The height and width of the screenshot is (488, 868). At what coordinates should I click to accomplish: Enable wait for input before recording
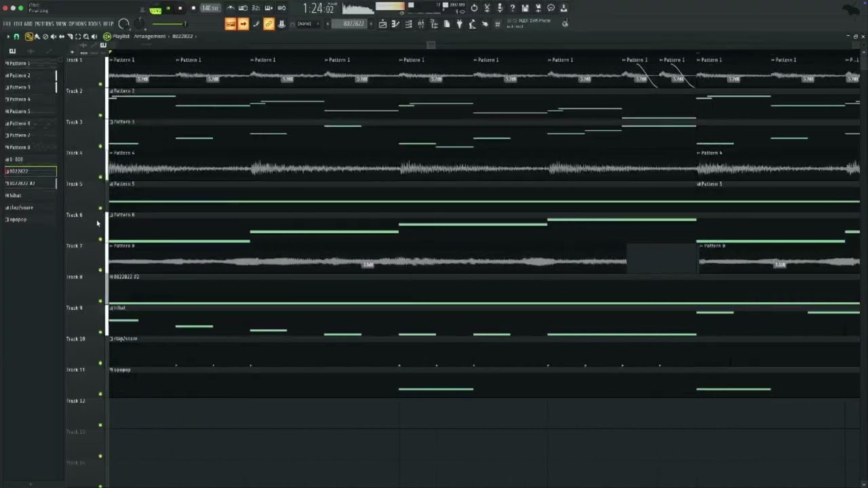click(x=243, y=7)
